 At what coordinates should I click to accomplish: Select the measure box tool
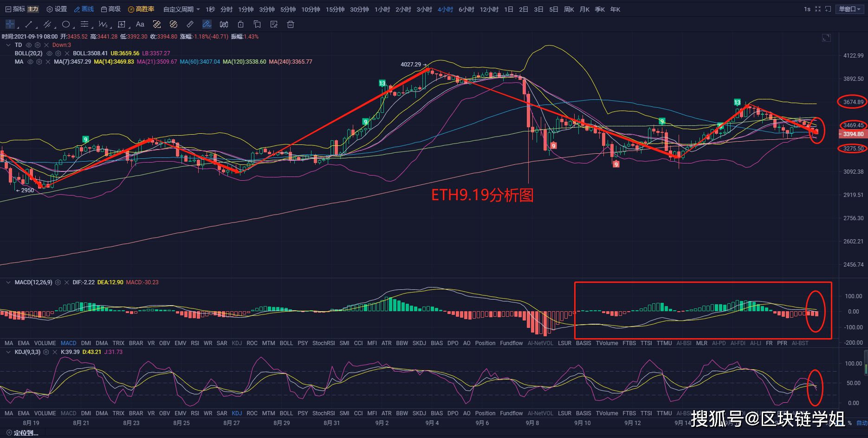(122, 24)
